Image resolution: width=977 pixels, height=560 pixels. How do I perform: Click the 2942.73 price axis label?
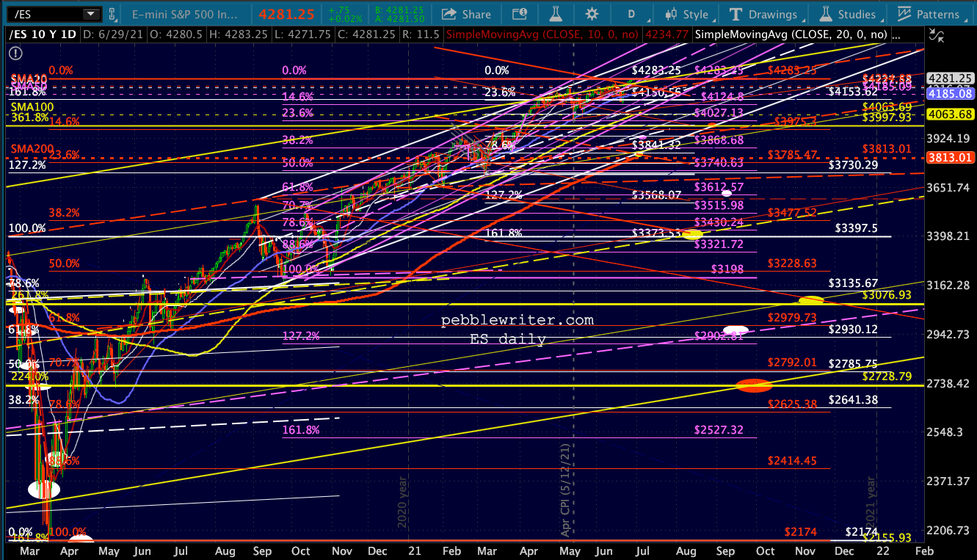[x=949, y=335]
